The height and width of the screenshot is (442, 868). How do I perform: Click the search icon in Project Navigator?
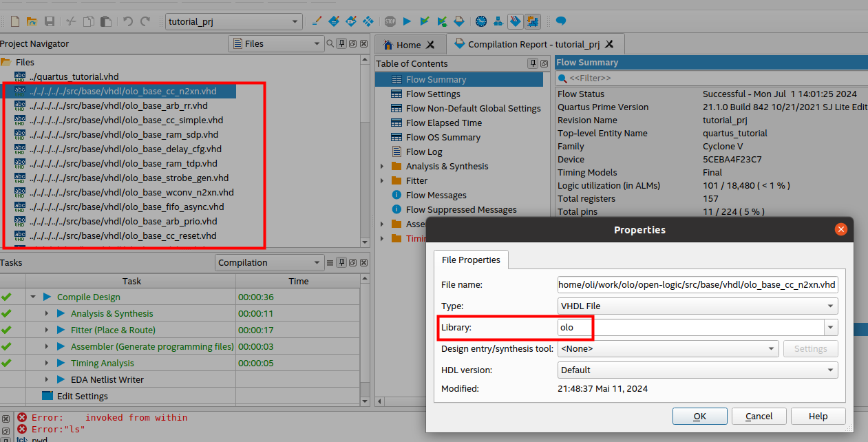(x=330, y=44)
